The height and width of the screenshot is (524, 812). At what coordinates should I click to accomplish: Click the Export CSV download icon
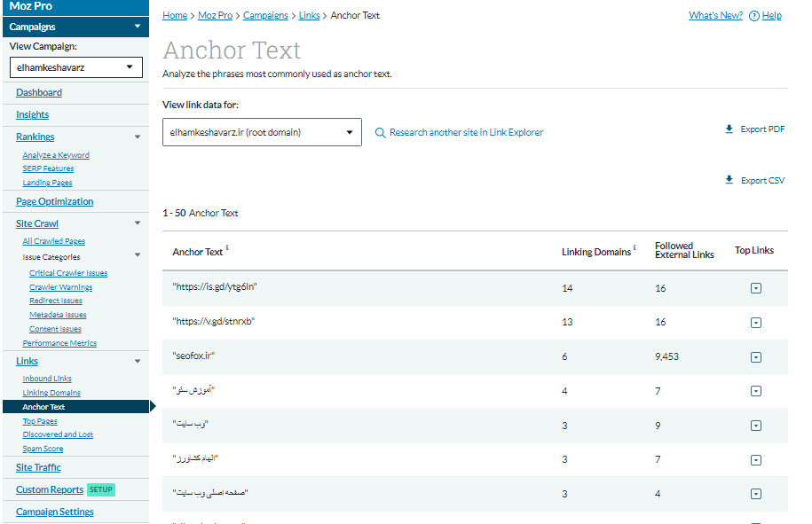click(x=729, y=180)
